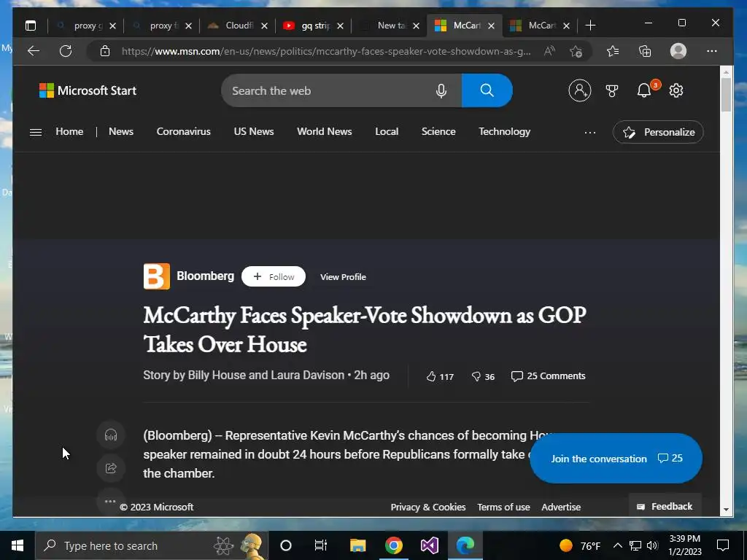Open browser profile avatar
This screenshot has width=747, height=560.
pos(678,51)
